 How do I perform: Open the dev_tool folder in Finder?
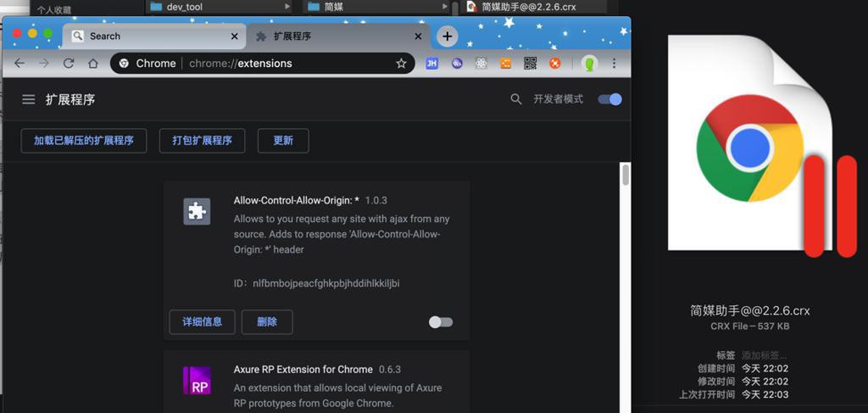(184, 7)
